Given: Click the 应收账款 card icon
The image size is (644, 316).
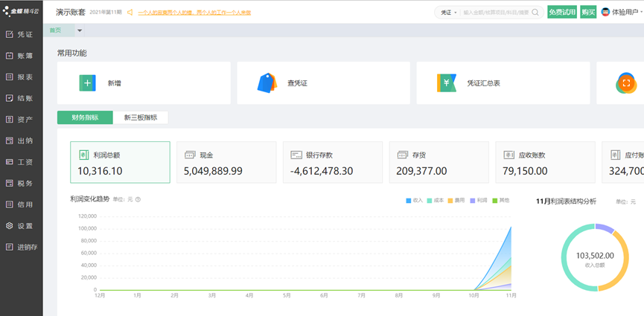Looking at the screenshot, I should tap(509, 155).
